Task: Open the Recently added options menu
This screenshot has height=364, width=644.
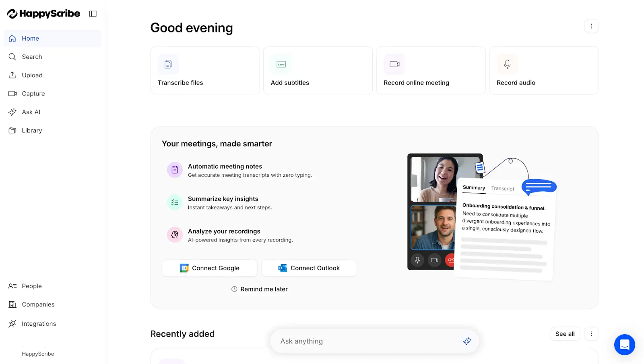Action: coord(591,334)
